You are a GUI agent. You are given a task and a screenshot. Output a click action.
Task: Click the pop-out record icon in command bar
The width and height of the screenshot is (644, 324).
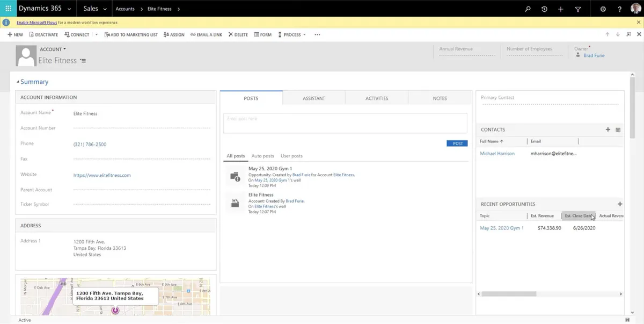tap(628, 34)
